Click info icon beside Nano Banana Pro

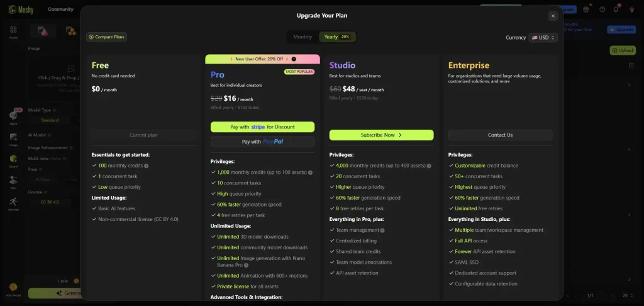click(246, 265)
